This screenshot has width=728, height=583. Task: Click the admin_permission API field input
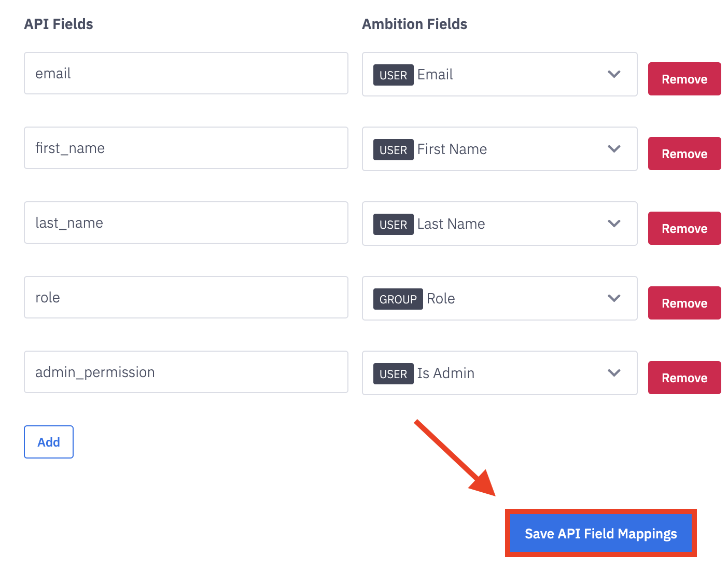click(186, 372)
